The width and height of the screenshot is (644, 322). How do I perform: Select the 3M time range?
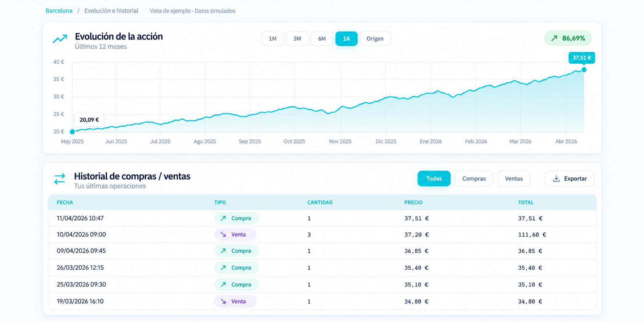[297, 39]
